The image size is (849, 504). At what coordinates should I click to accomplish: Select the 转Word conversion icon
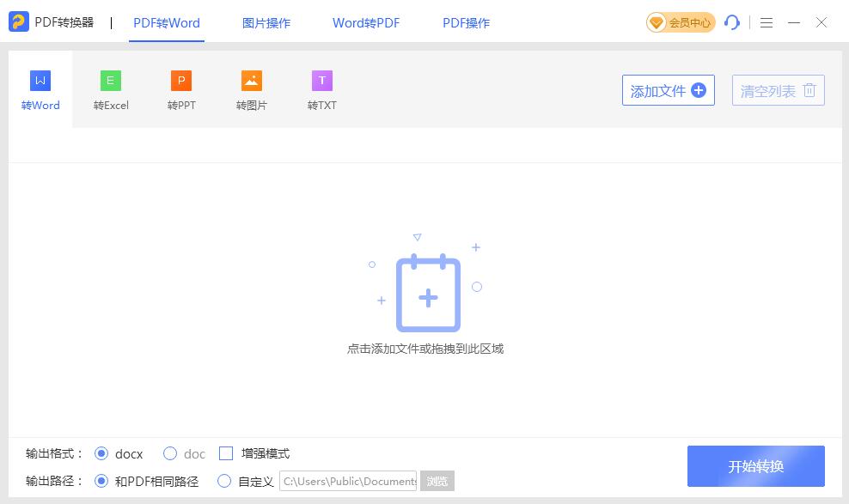pos(40,82)
